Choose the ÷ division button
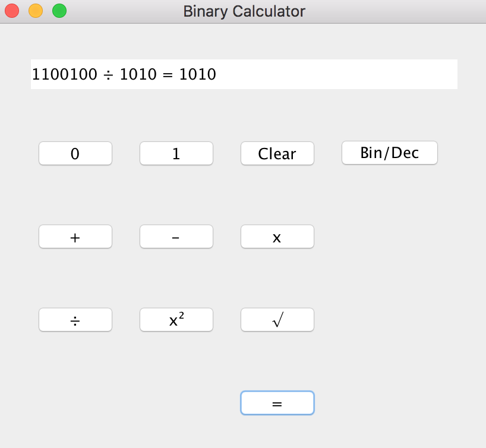 pyautogui.click(x=75, y=320)
